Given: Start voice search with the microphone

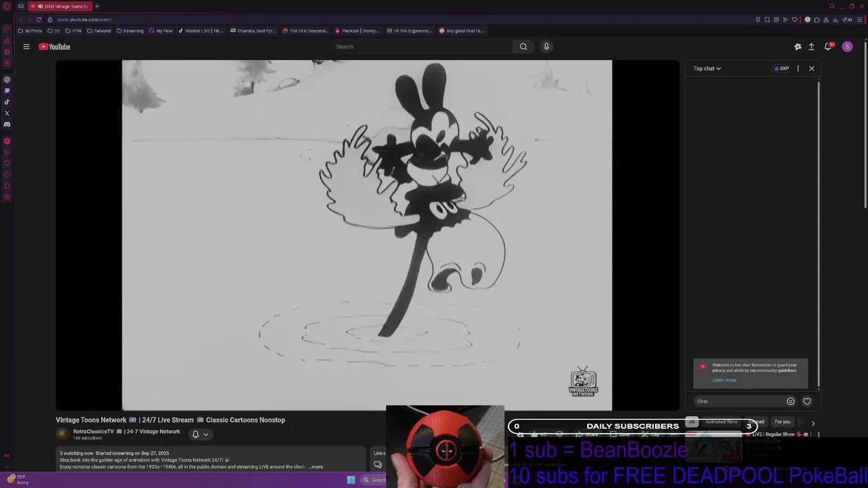Looking at the screenshot, I should tap(547, 47).
